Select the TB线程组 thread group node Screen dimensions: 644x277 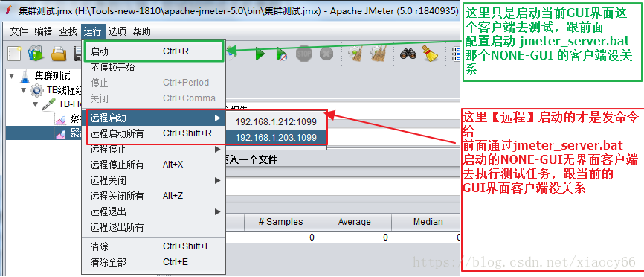coord(64,90)
